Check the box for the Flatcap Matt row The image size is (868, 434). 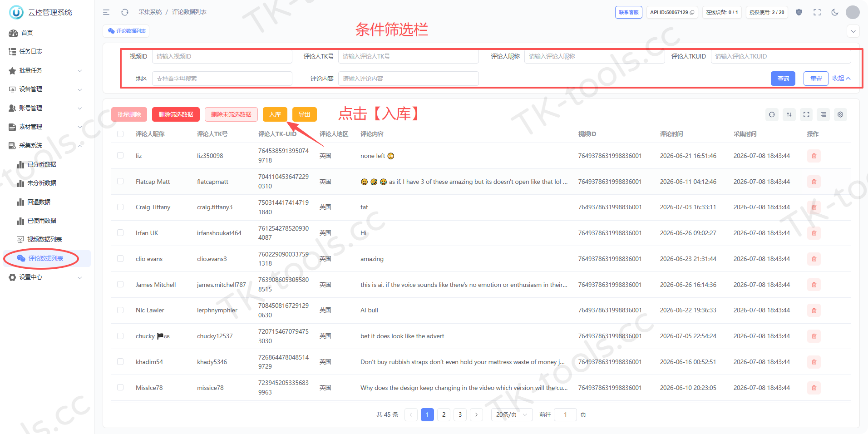pyautogui.click(x=120, y=181)
